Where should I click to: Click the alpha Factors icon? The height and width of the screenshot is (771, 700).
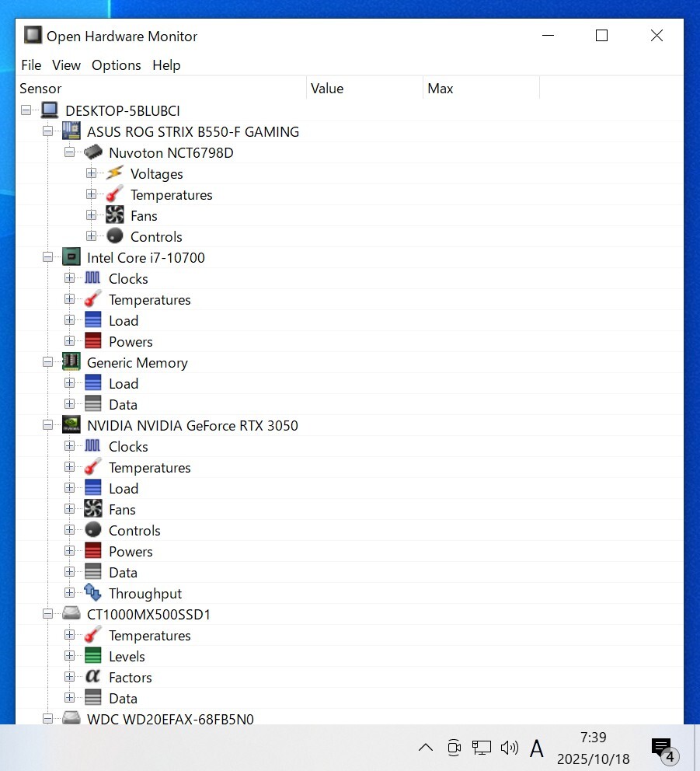tap(93, 677)
